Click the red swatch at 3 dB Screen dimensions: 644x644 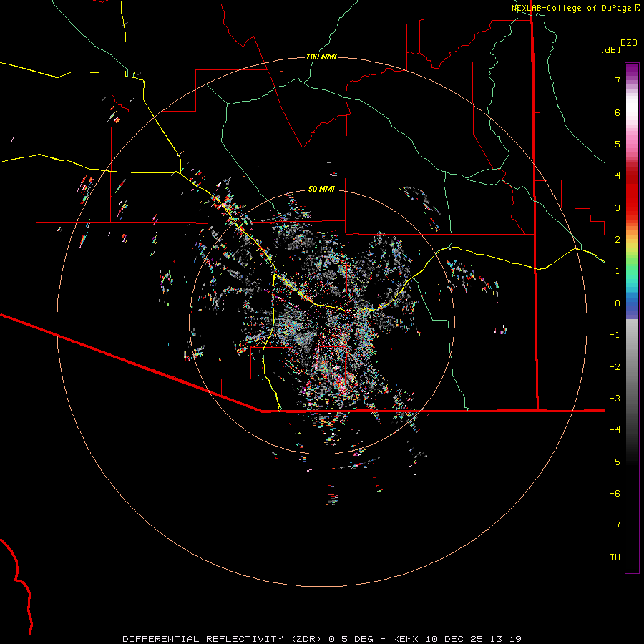click(x=632, y=208)
